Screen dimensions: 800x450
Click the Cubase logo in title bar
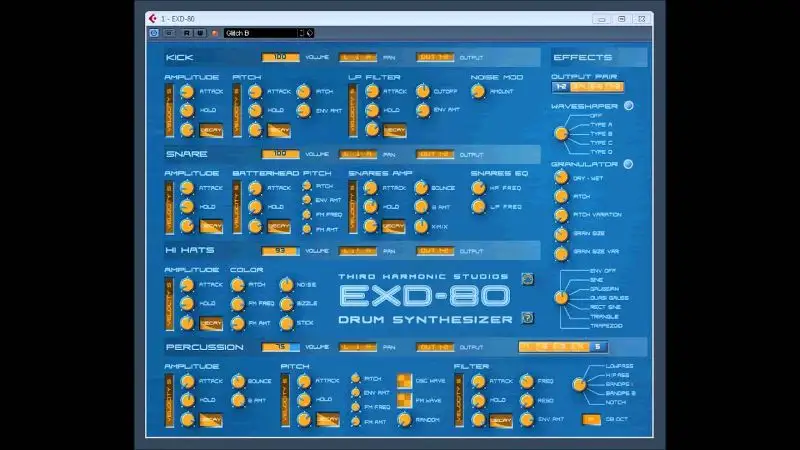pyautogui.click(x=152, y=18)
